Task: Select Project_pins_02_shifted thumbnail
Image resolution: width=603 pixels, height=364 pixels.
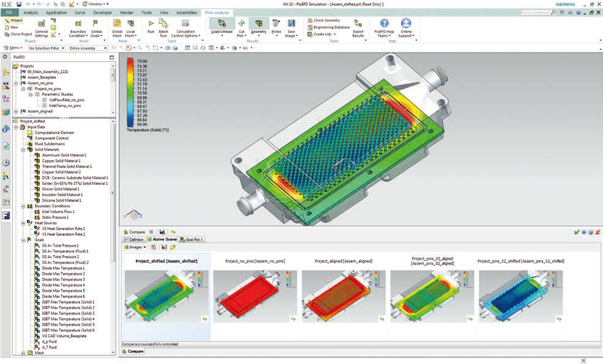Action: click(x=520, y=296)
